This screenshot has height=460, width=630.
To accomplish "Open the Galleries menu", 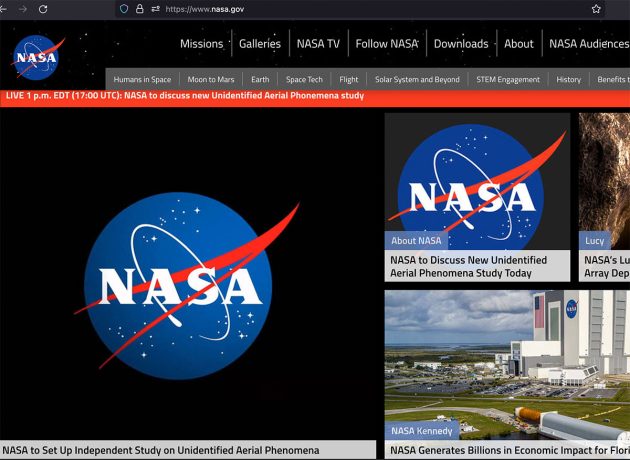I will (260, 44).
